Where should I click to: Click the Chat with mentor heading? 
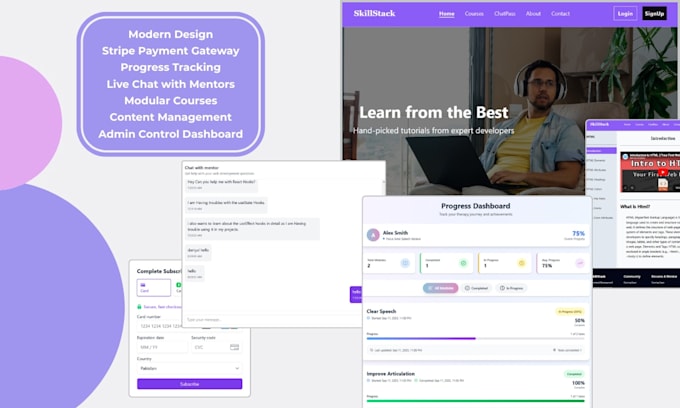click(202, 168)
